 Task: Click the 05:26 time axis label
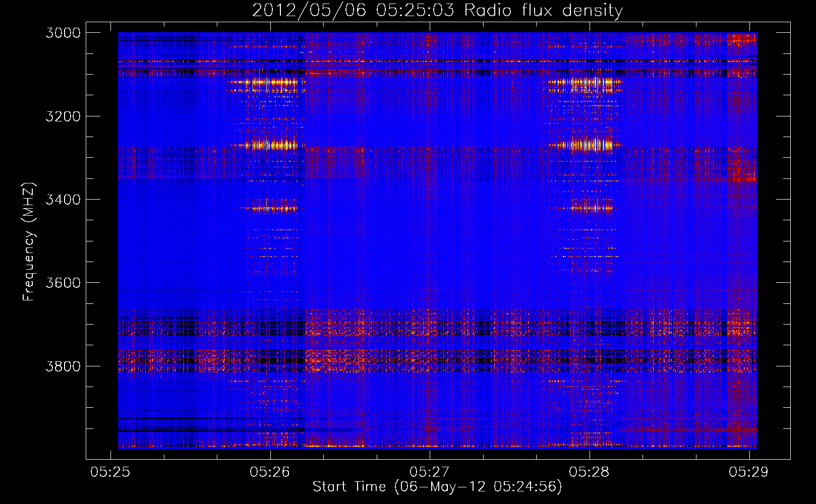point(270,472)
